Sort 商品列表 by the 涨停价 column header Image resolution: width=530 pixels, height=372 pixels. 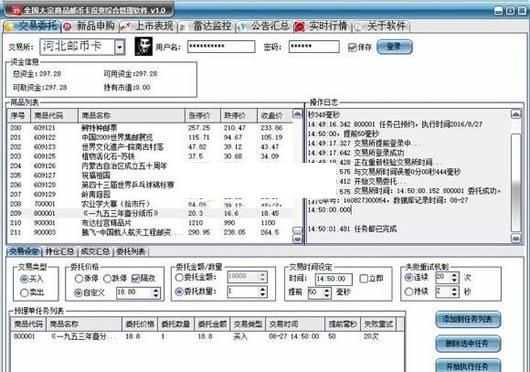[202, 116]
